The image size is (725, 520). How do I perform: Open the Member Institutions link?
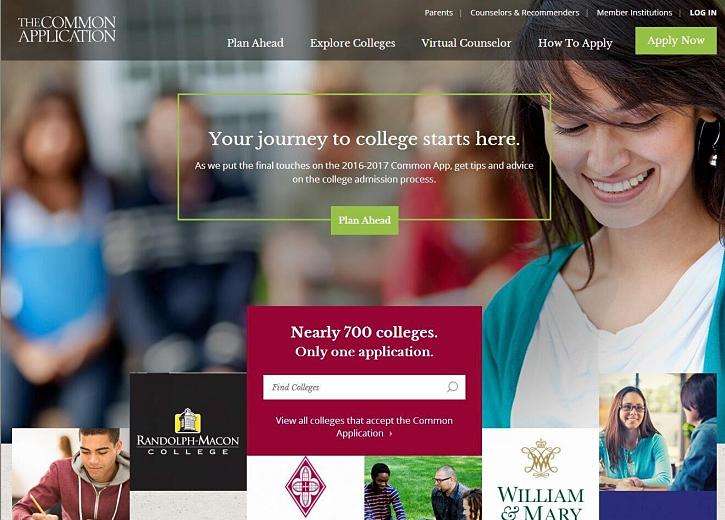pyautogui.click(x=634, y=13)
